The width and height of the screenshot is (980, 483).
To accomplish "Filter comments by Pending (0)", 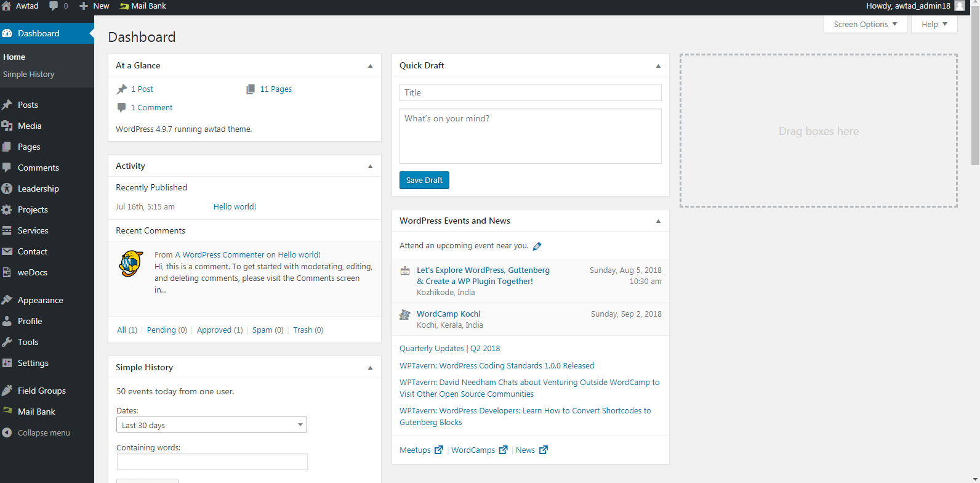I will click(167, 330).
